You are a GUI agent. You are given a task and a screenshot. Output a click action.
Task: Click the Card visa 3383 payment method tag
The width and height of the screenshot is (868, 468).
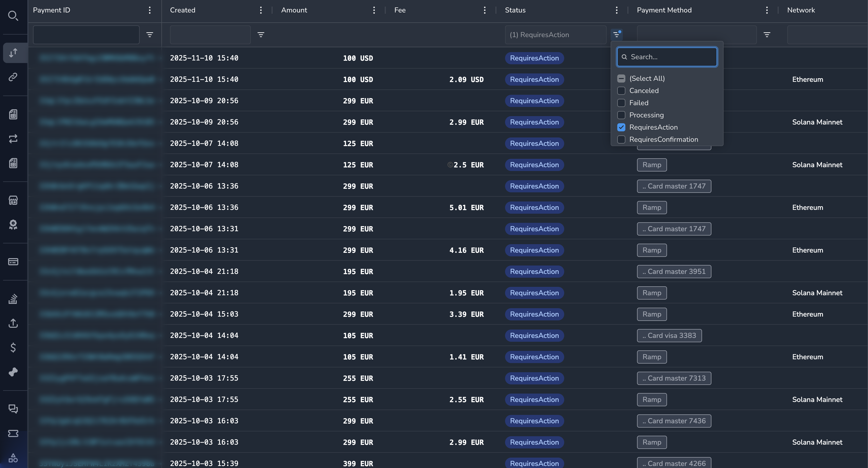669,335
